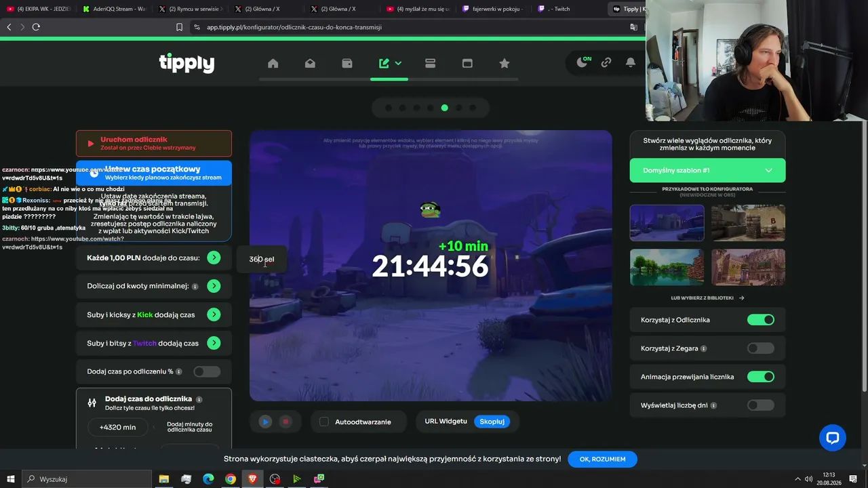Click info icon beside Dodaj czas po odliczeniu %
Viewport: 868px width, 488px height.
click(179, 372)
